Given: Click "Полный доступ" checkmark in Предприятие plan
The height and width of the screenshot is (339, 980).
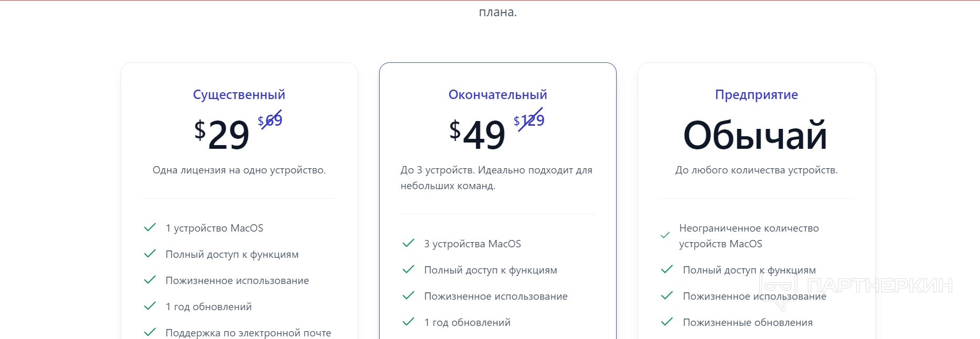Looking at the screenshot, I should point(667,269).
